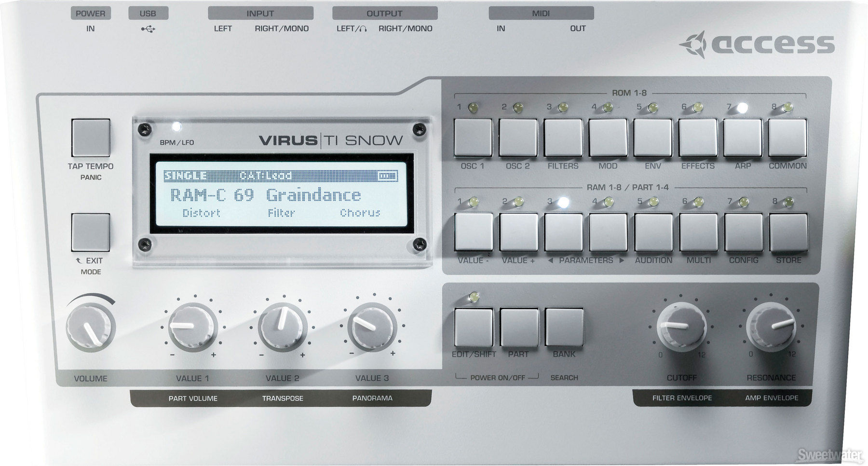Screen dimensions: 868x466
Task: Click the ROM 3 LED above FILTERS
Action: 563,107
